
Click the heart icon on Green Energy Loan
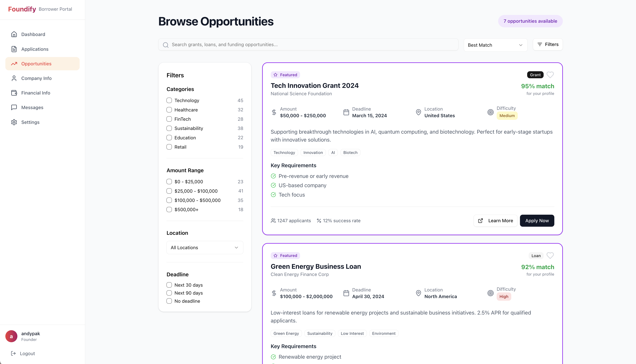coord(550,255)
